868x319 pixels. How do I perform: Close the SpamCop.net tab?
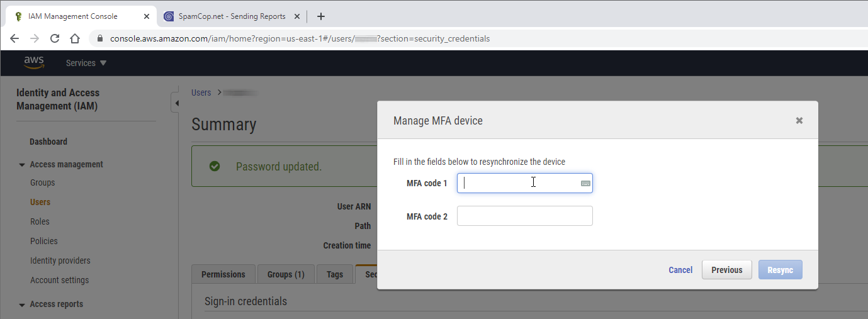[297, 16]
